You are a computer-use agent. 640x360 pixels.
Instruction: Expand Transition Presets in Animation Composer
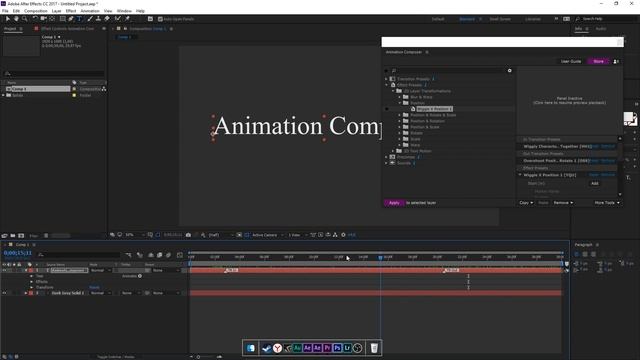tap(386, 79)
